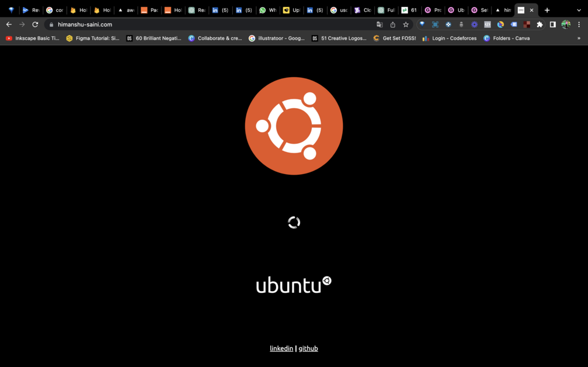This screenshot has width=588, height=367.
Task: Expand the tab search chevron
Action: pyautogui.click(x=579, y=11)
